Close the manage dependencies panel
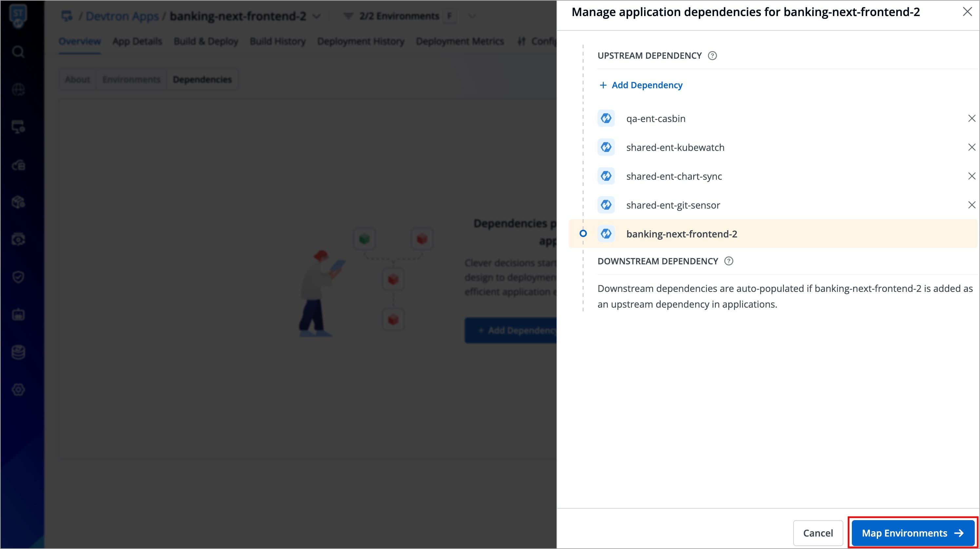 tap(967, 12)
